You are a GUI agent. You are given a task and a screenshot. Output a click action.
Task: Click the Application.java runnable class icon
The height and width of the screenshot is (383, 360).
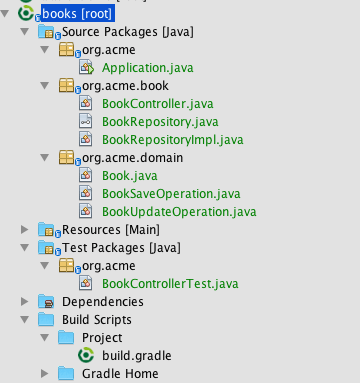pos(86,68)
